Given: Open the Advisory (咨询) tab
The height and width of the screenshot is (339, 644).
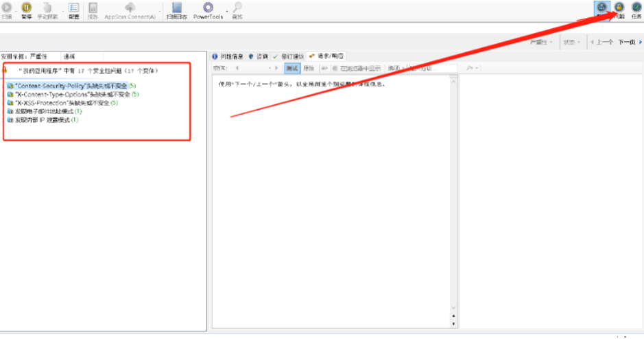Looking at the screenshot, I should pos(259,56).
